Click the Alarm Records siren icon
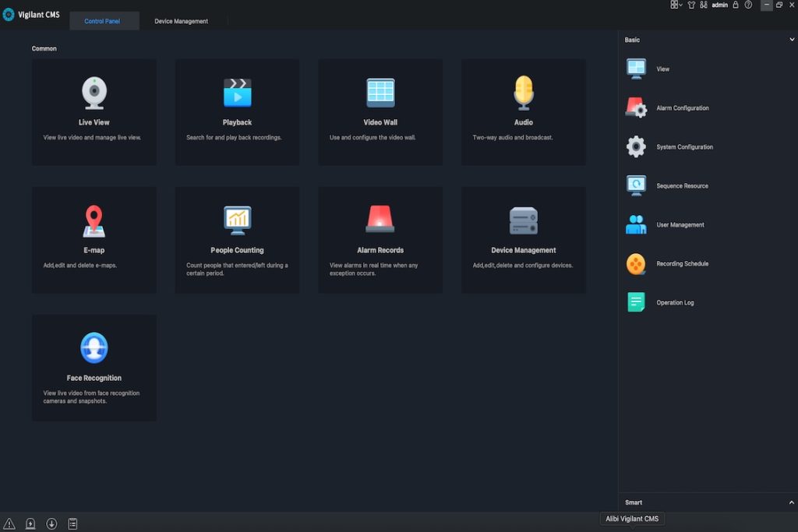 [380, 220]
